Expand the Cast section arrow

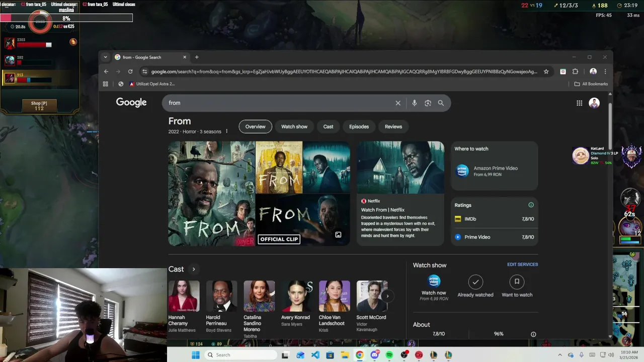[x=193, y=269]
